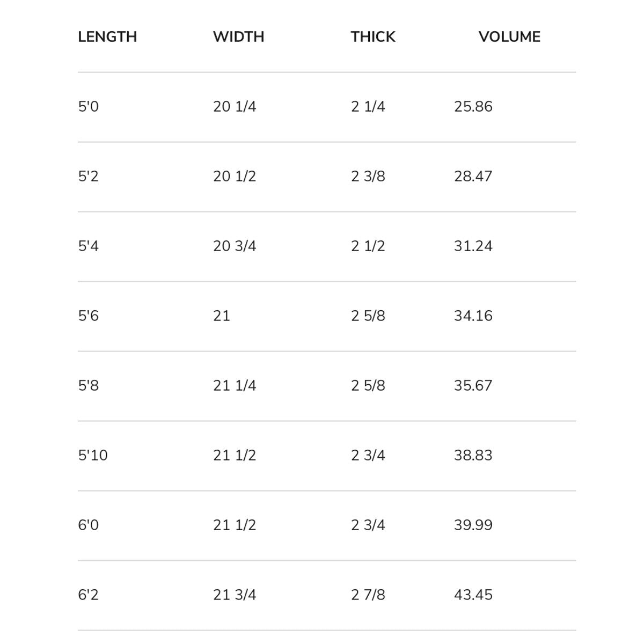Click the 2 7/8 thickness value
Viewport: 644px width, 644px height.
368,595
